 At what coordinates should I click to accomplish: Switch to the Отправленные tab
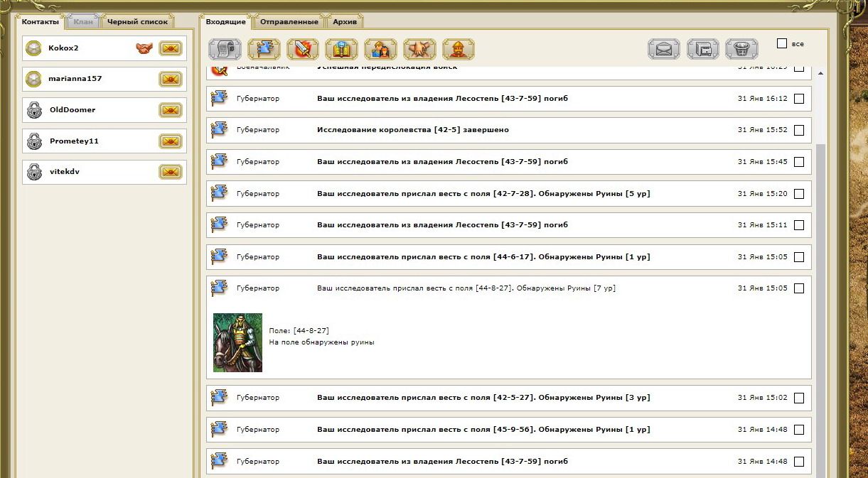pyautogui.click(x=288, y=22)
